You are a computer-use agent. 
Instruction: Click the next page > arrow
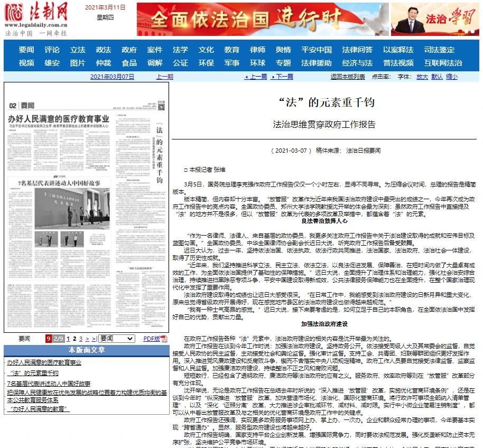click(x=88, y=339)
